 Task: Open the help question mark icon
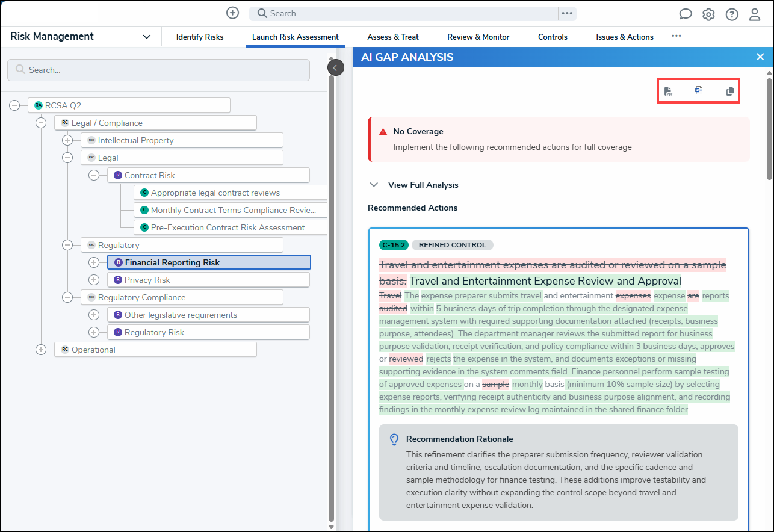click(732, 14)
